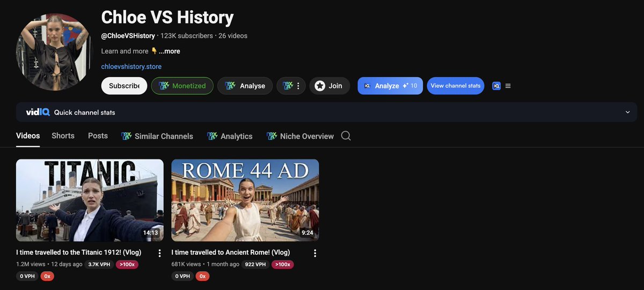Click the 0x badge under Ancient Rome video

click(202, 276)
